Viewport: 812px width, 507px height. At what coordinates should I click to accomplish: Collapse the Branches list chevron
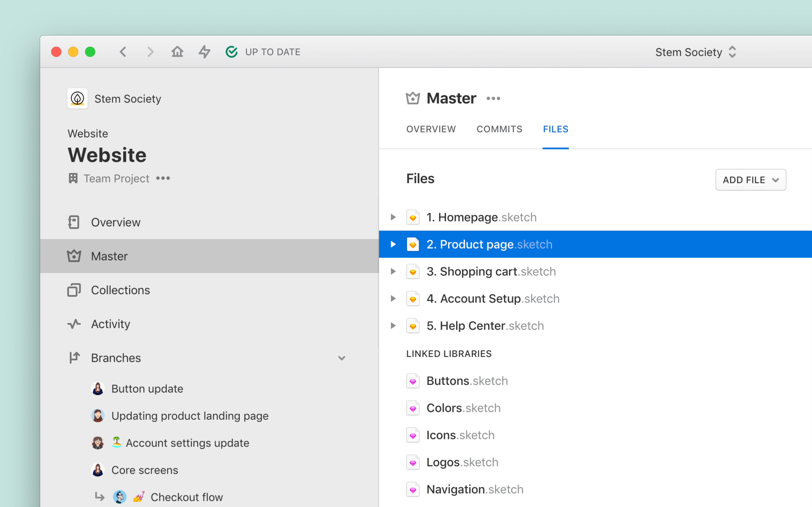coord(342,358)
